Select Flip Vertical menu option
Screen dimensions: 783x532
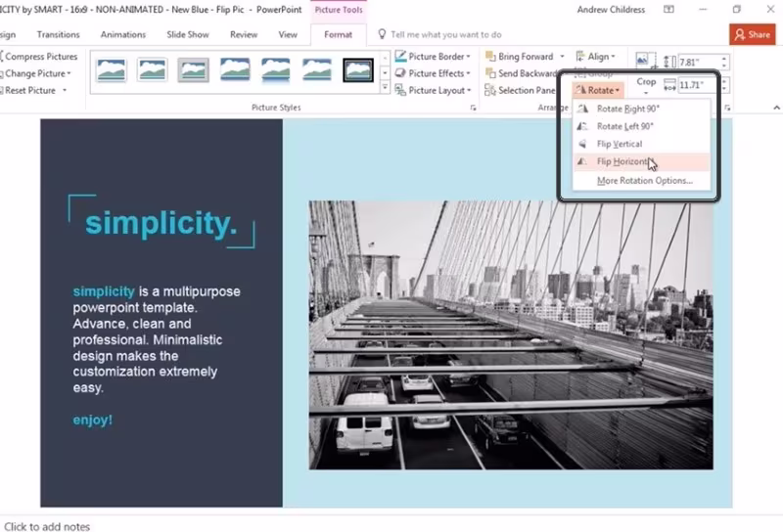[641, 144]
